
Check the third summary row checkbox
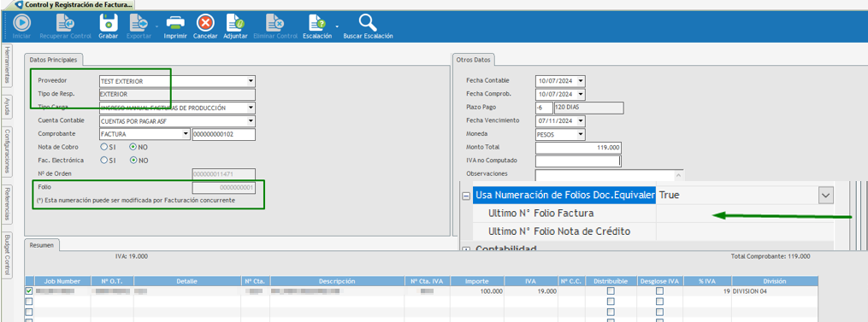[29, 312]
